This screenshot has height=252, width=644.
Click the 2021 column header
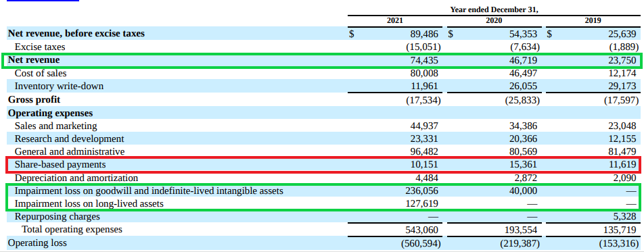pyautogui.click(x=394, y=20)
